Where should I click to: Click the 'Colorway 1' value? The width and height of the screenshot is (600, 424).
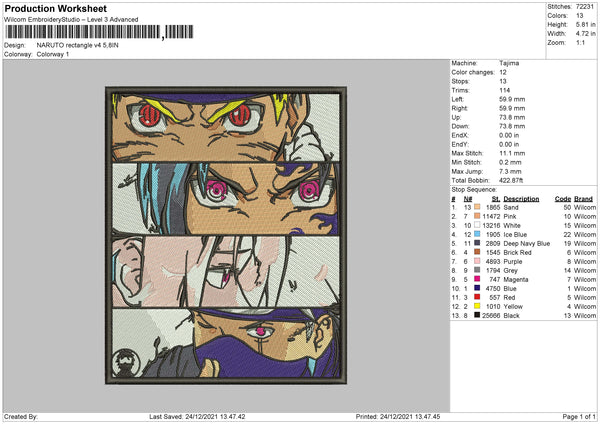(53, 54)
